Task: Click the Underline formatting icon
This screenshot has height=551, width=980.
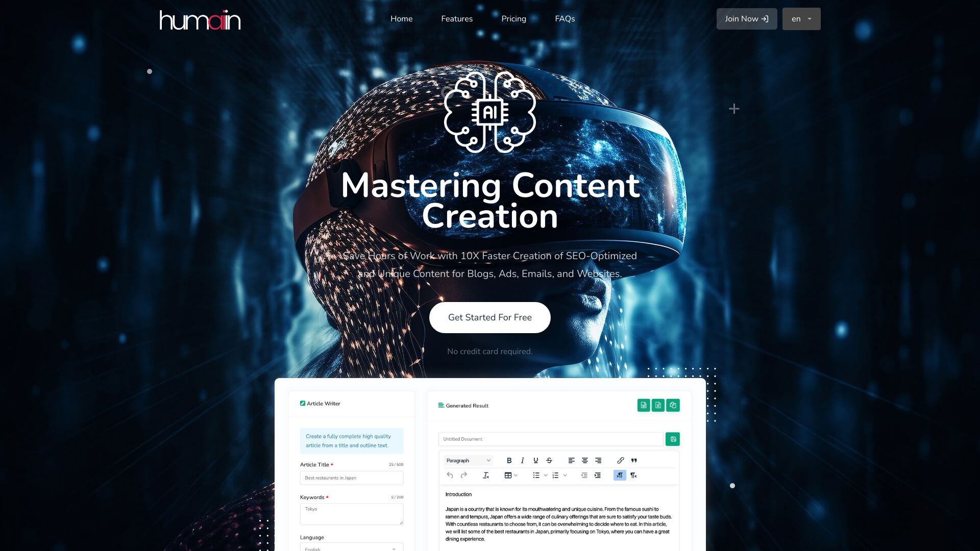Action: pos(536,460)
